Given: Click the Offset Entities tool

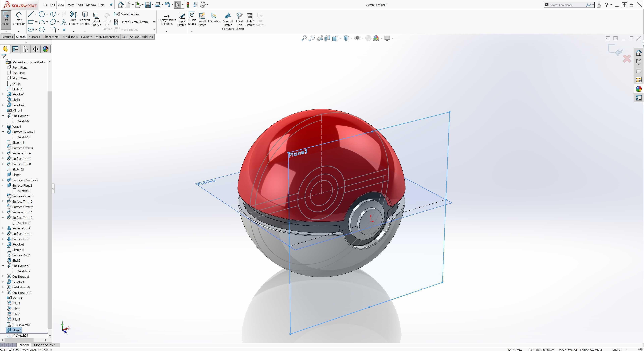Looking at the screenshot, I should coord(96,19).
